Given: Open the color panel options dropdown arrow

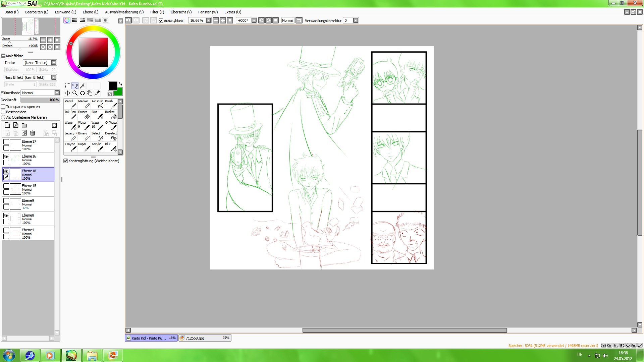Looking at the screenshot, I should (x=120, y=21).
